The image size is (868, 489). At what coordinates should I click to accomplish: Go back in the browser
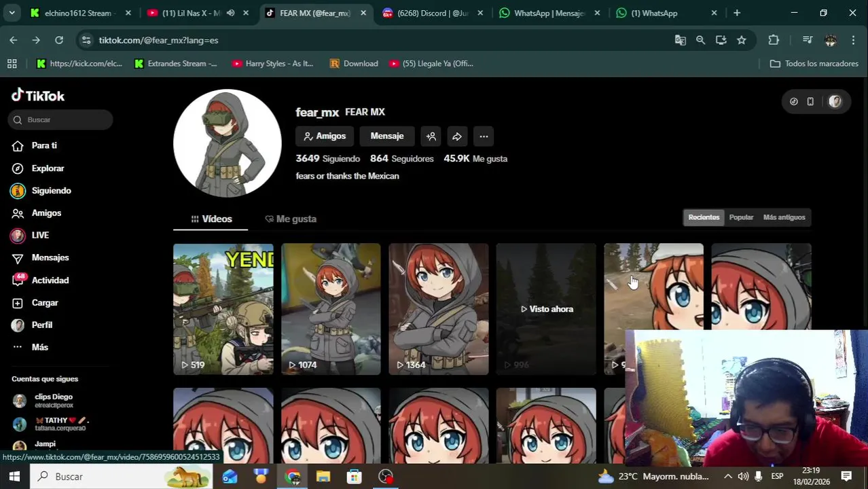[14, 40]
